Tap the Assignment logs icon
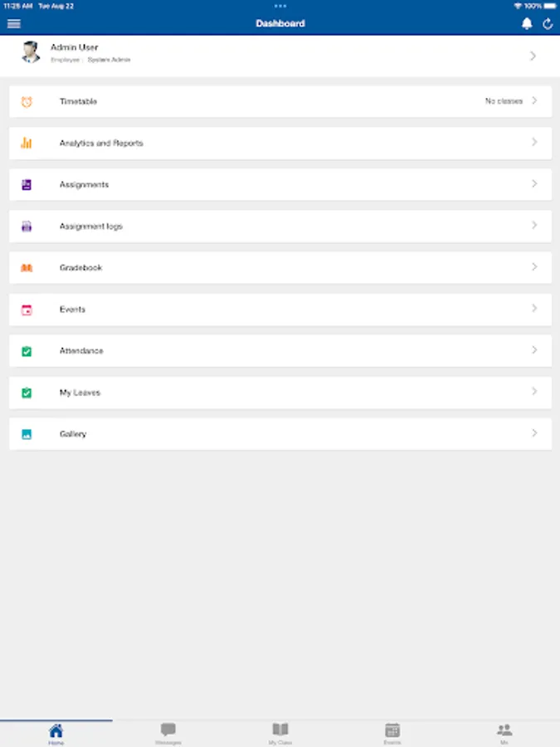This screenshot has width=560, height=747. tap(27, 227)
